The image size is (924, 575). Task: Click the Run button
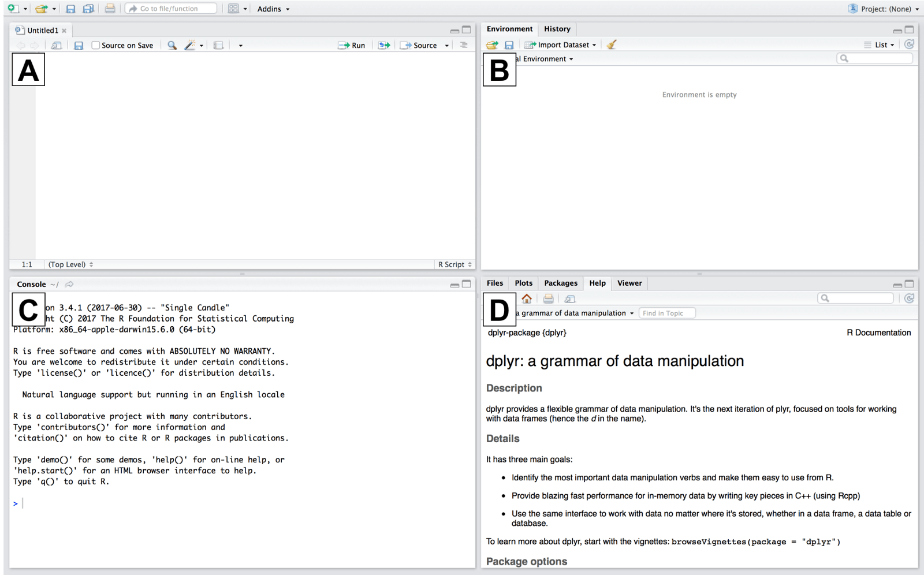352,45
